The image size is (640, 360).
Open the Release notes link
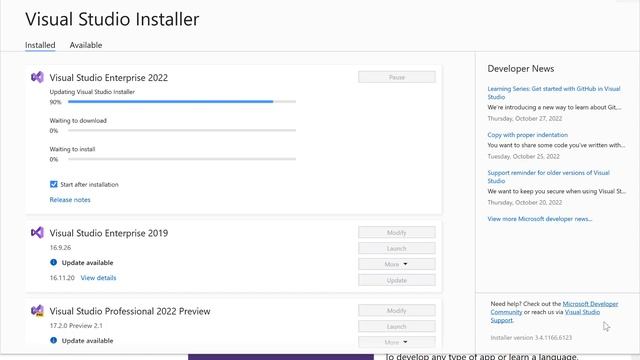70,200
